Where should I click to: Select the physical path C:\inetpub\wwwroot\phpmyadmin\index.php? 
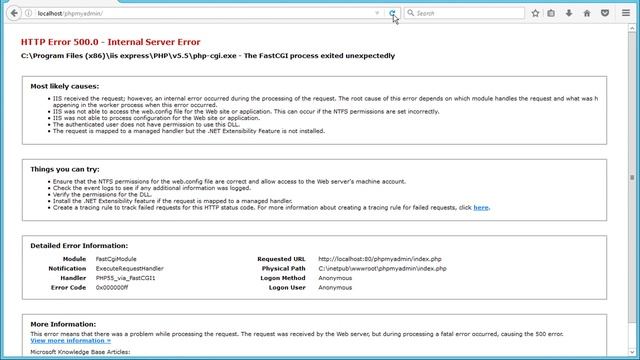click(382, 268)
